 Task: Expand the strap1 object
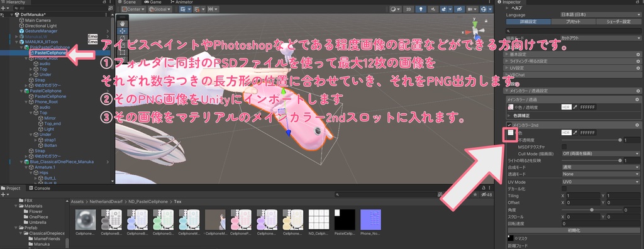click(36, 140)
